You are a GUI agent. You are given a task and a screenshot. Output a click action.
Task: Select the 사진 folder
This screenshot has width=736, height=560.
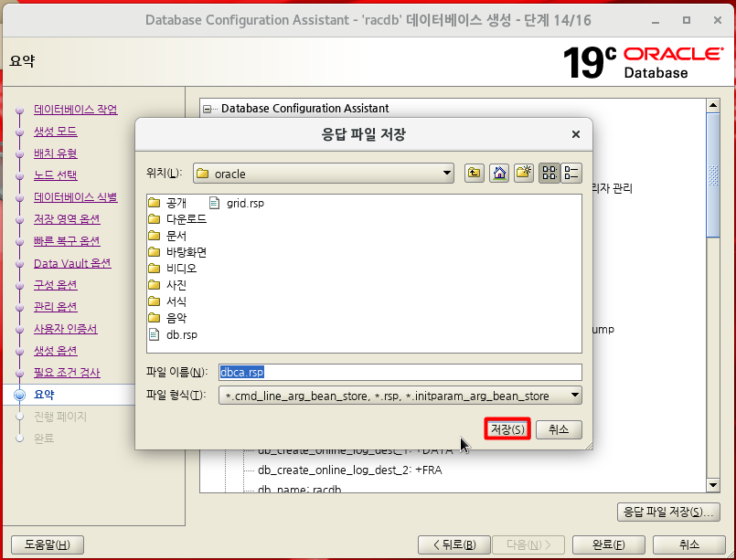coord(167,285)
